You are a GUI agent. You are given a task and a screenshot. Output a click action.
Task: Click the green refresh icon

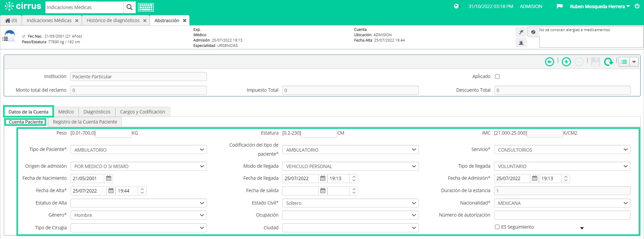608,62
